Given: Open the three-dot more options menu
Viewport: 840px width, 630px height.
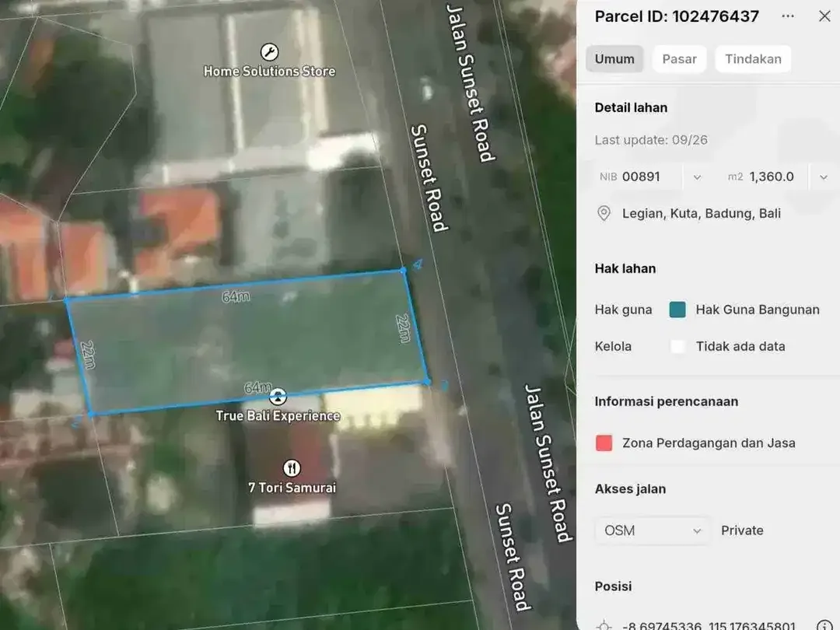Looking at the screenshot, I should coord(787,16).
